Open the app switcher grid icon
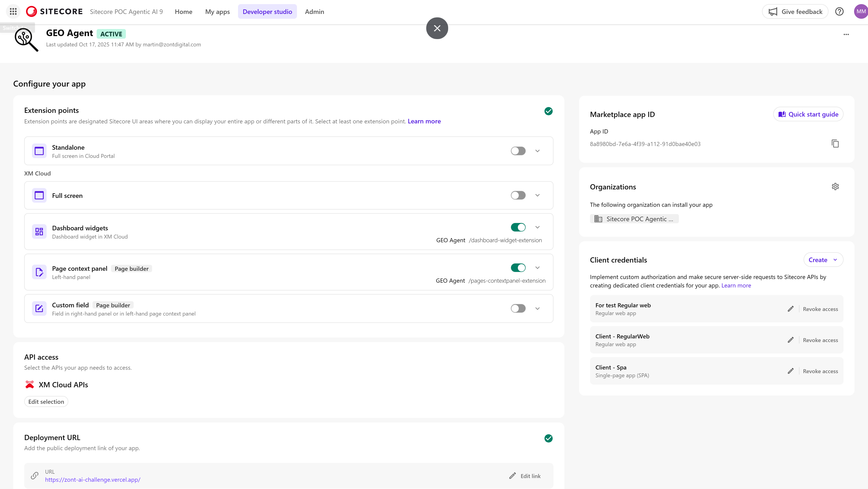Screen dimensions: 868x489 click(13, 11)
